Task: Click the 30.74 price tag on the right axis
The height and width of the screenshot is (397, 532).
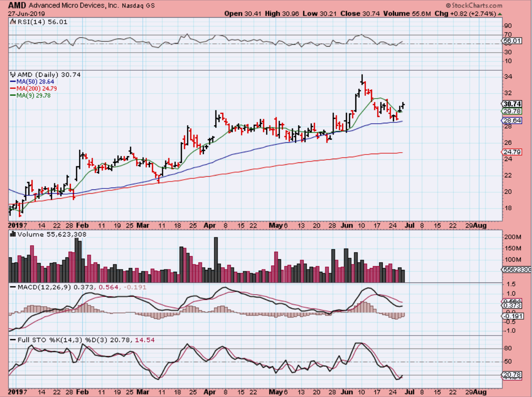Action: [x=512, y=104]
